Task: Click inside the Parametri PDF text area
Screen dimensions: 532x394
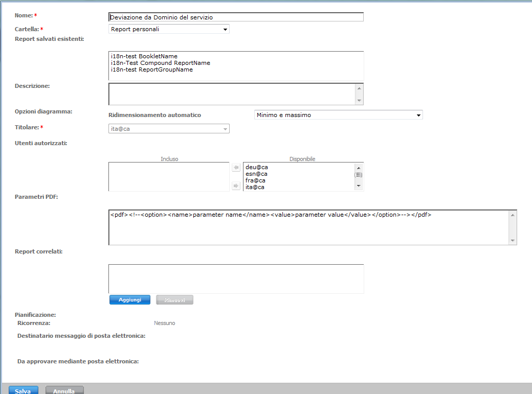Action: [308, 227]
